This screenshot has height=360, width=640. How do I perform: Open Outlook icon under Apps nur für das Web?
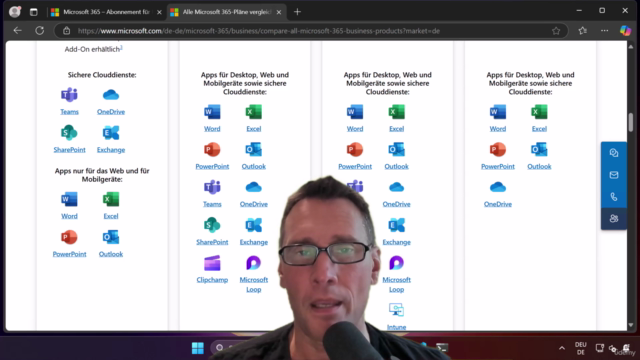click(111, 237)
